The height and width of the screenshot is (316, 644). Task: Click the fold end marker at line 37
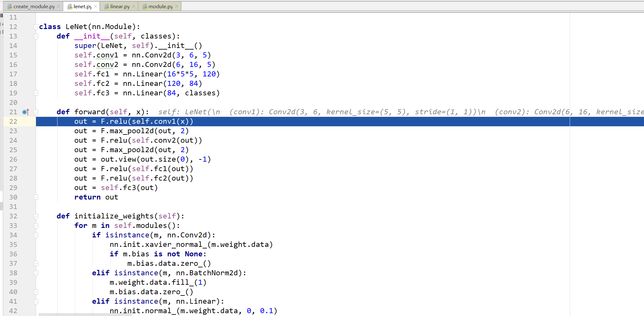pos(36,264)
